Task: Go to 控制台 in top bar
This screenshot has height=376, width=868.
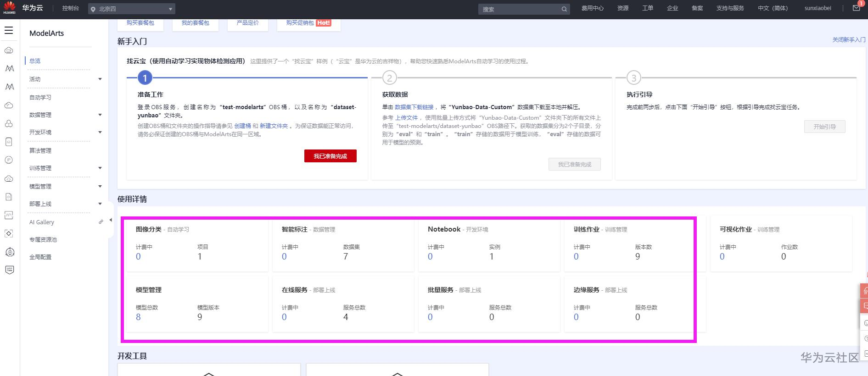Action: tap(70, 8)
